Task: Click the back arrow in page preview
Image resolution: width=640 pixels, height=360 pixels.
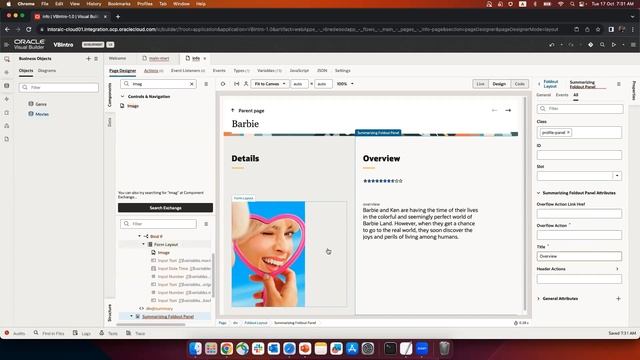Action: [x=494, y=110]
